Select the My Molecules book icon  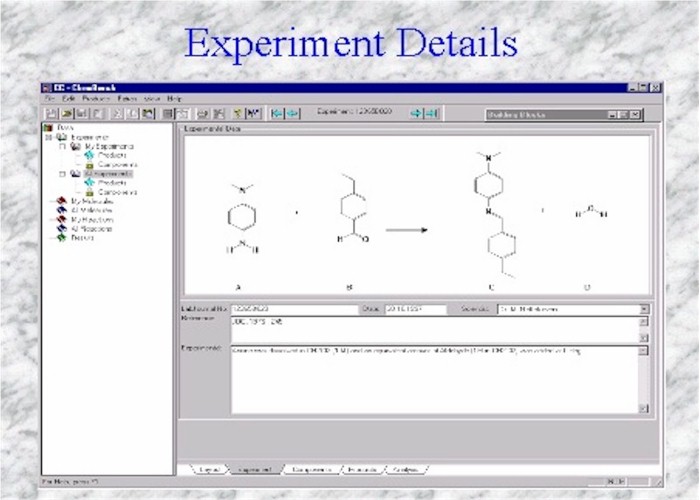click(x=63, y=201)
